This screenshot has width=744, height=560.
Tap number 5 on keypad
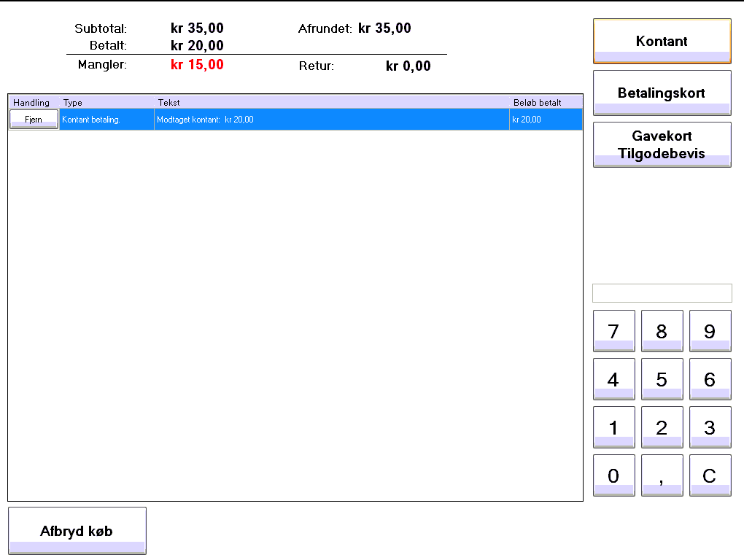pyautogui.click(x=662, y=379)
